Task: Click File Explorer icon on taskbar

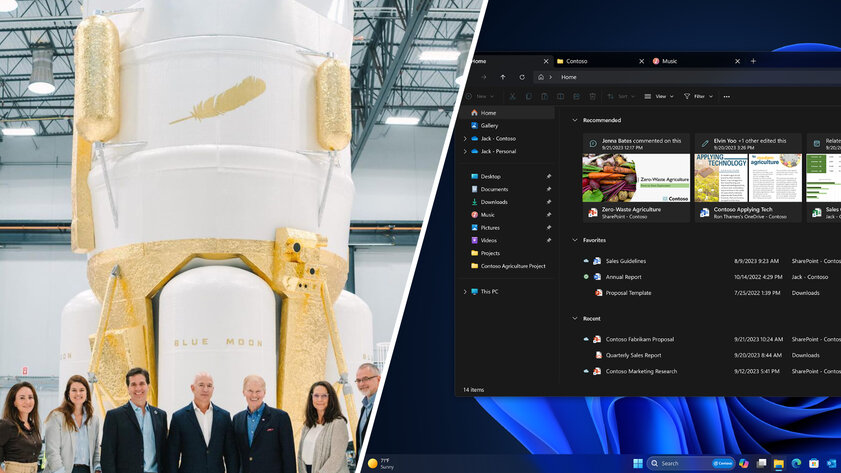Action: pyautogui.click(x=779, y=463)
